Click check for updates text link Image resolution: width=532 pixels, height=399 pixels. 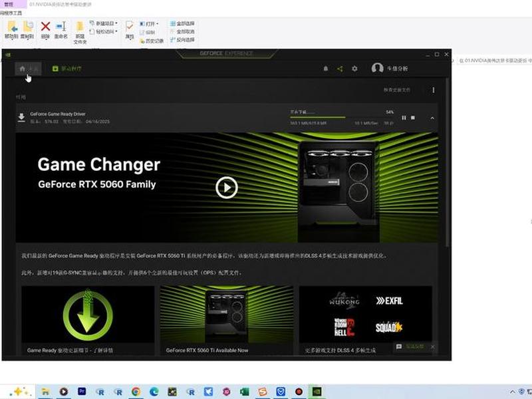point(396,90)
